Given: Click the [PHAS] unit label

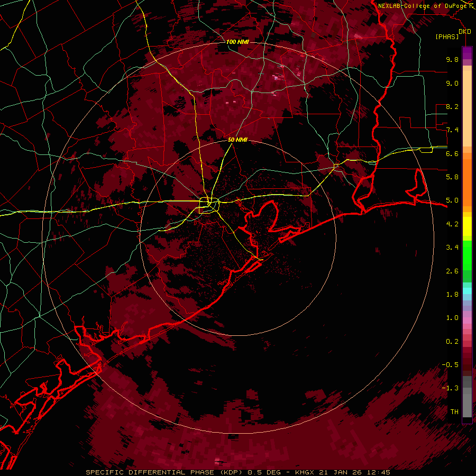Looking at the screenshot, I should (x=447, y=36).
